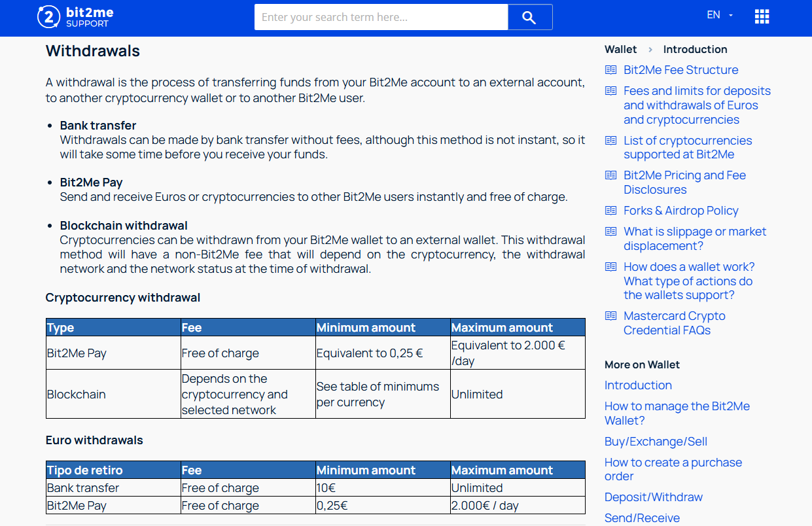Select the Wallet breadcrumb item
812x526 pixels.
620,50
